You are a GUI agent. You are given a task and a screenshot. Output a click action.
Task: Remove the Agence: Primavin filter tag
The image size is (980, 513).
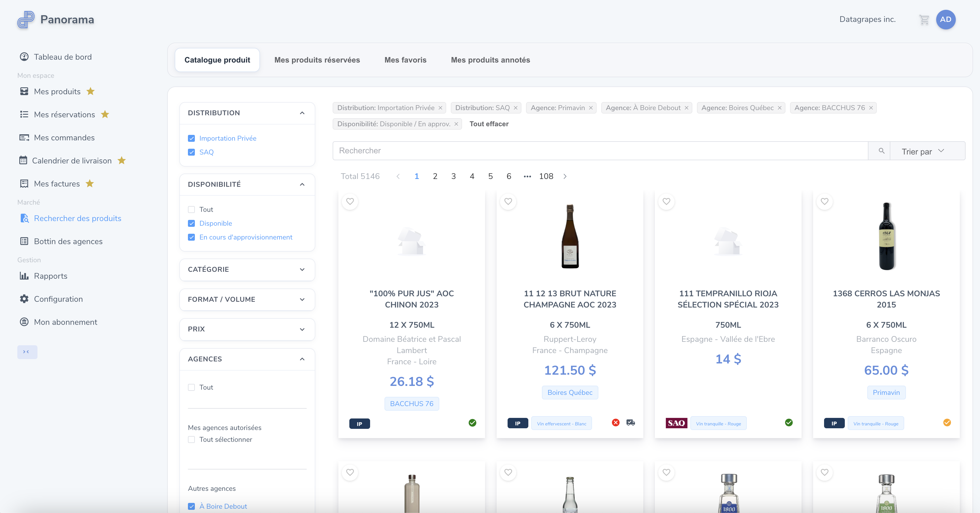[x=591, y=108]
